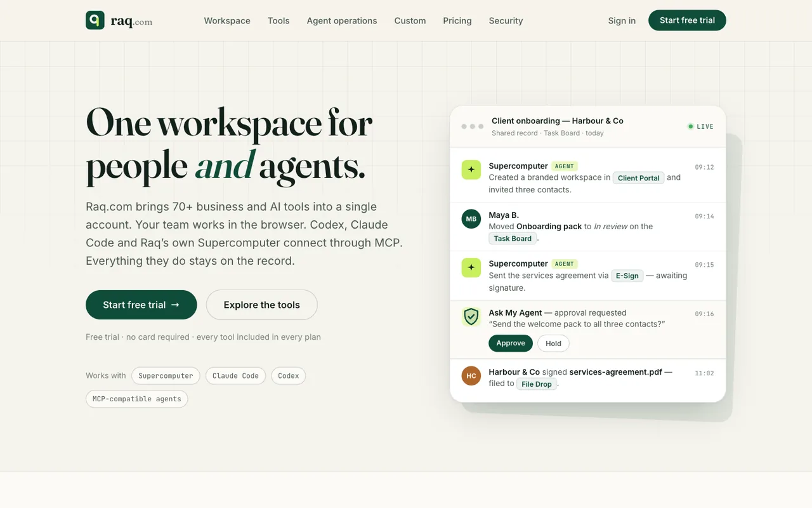
Task: Open the E-Sign tag
Action: [627, 276]
